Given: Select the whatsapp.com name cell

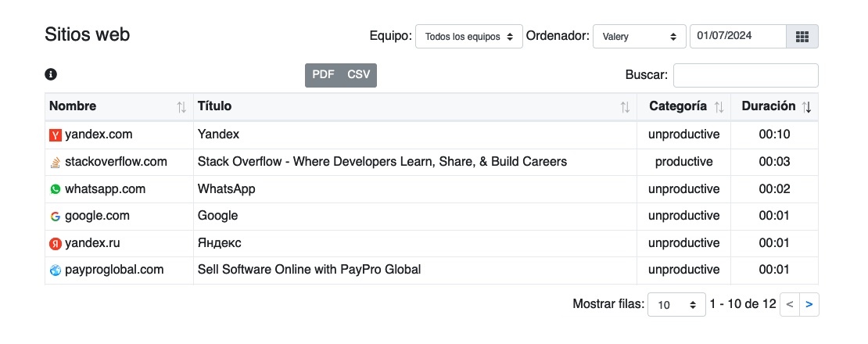Looking at the screenshot, I should (x=119, y=189).
